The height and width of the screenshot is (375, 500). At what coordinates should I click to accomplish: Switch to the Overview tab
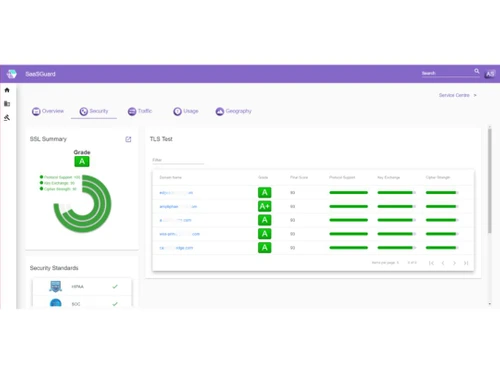48,111
